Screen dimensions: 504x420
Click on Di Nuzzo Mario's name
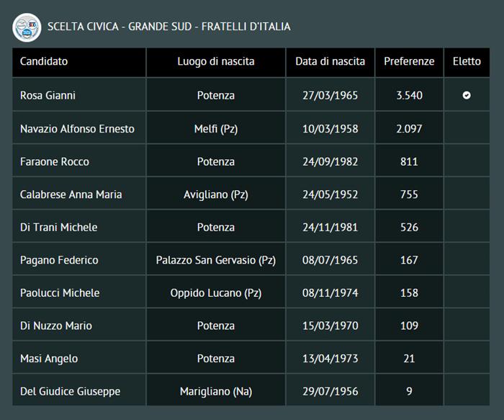[x=56, y=326]
